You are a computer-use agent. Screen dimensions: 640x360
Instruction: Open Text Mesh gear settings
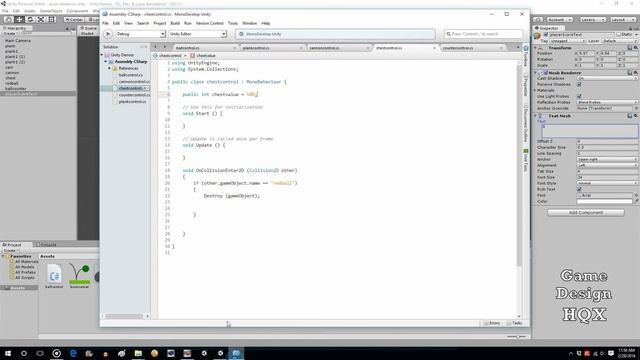tap(636, 116)
